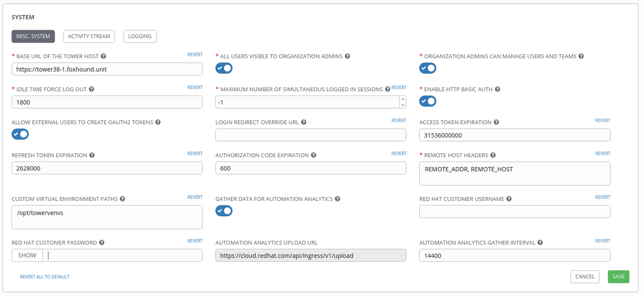Click the Save button

click(x=618, y=276)
